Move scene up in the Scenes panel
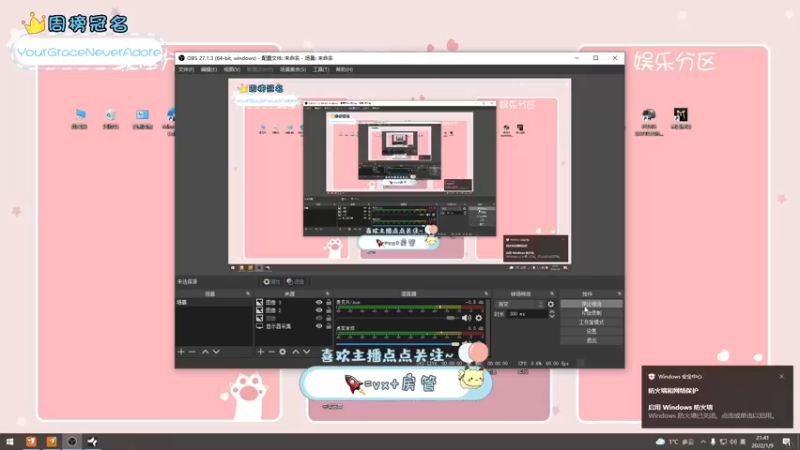The height and width of the screenshot is (450, 800). pyautogui.click(x=205, y=352)
